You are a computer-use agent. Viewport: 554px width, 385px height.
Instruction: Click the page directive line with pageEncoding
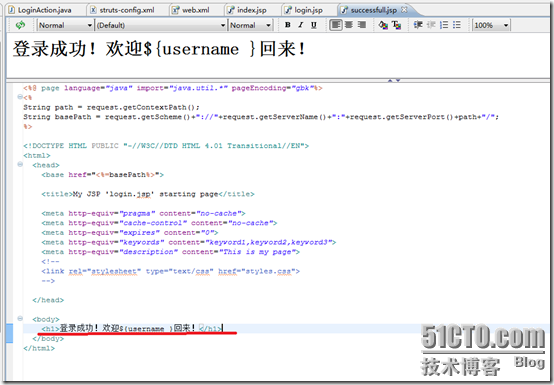pyautogui.click(x=173, y=88)
